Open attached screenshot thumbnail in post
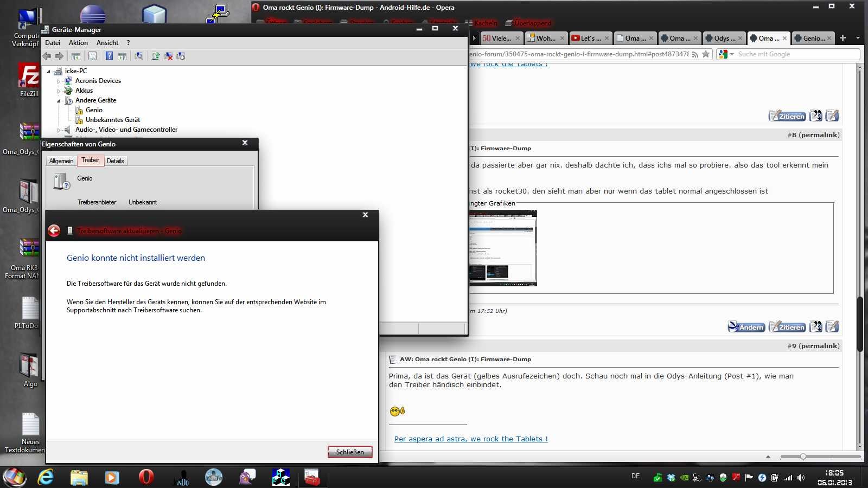The width and height of the screenshot is (868, 488). [x=503, y=248]
